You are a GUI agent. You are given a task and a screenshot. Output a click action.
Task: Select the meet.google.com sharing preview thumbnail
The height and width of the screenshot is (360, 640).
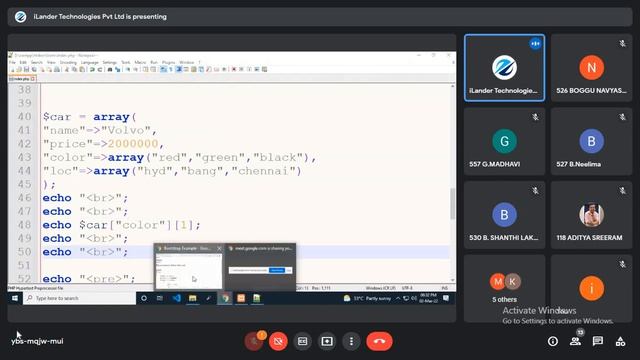click(x=260, y=267)
